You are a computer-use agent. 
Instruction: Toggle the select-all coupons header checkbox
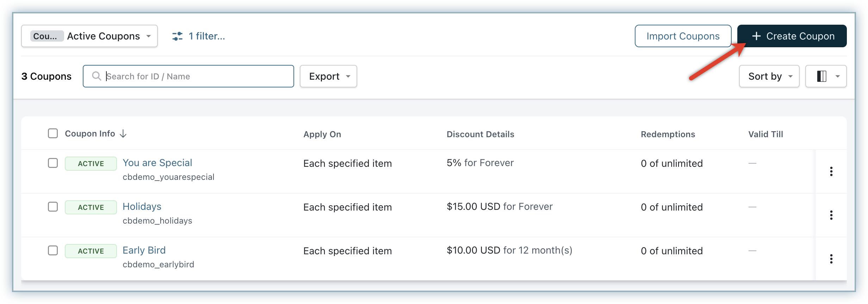click(53, 134)
